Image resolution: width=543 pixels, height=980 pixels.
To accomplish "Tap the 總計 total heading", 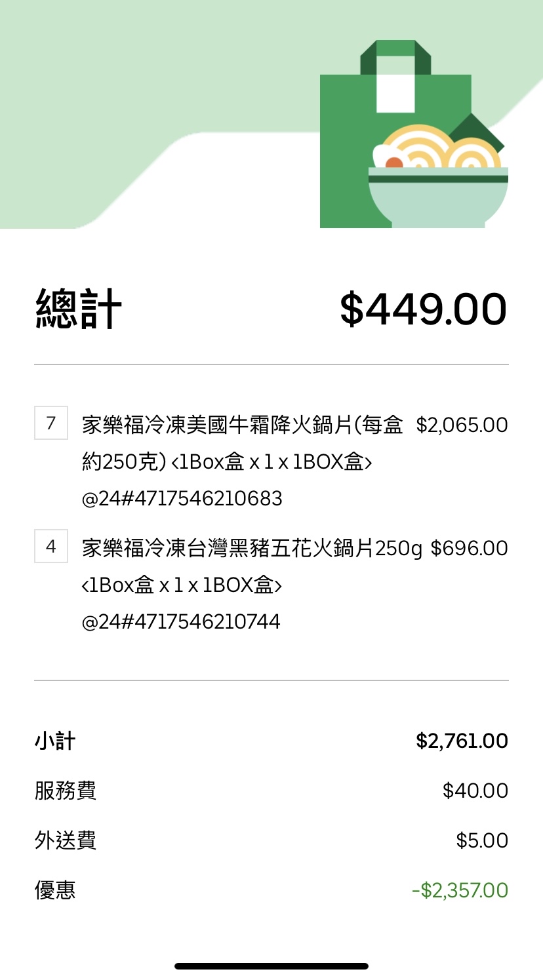I will pos(79,309).
